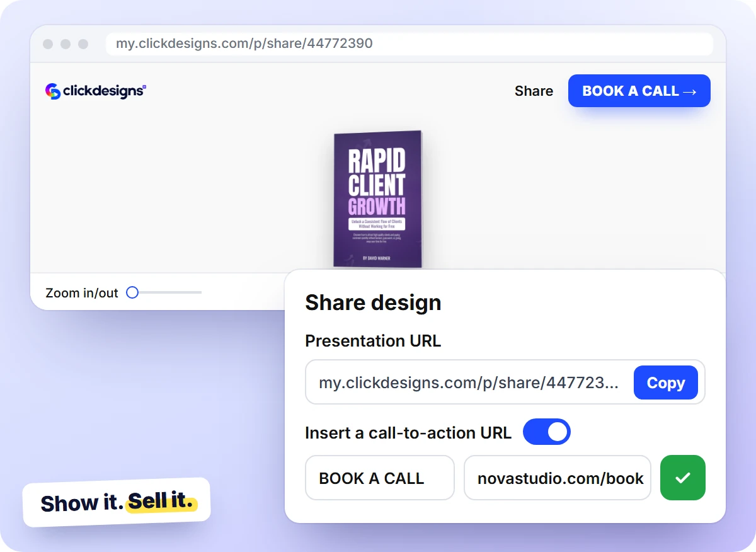Open the Share link in header
Viewport: 756px width, 552px height.
click(534, 91)
